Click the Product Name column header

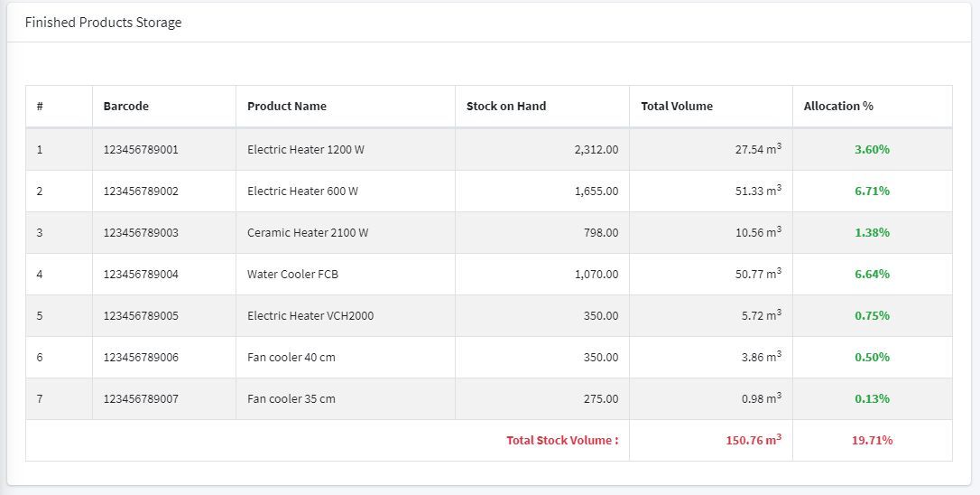[x=287, y=107]
